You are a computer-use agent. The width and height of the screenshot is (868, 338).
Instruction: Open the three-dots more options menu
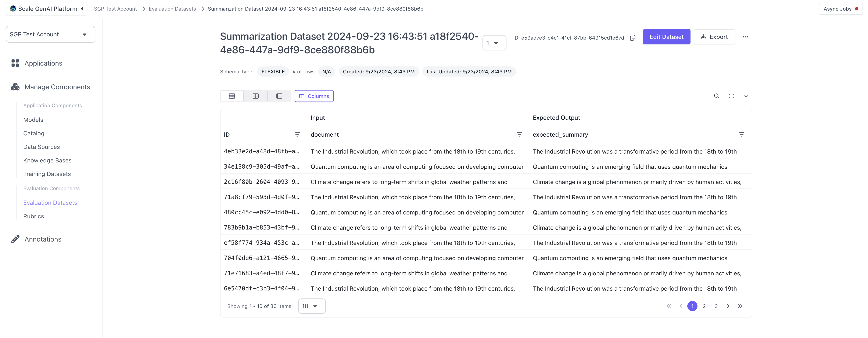(745, 37)
